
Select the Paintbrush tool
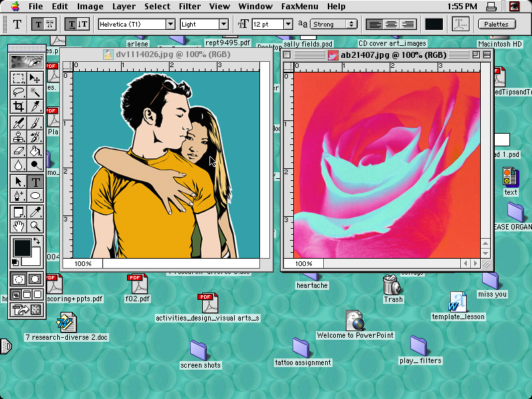coord(35,123)
